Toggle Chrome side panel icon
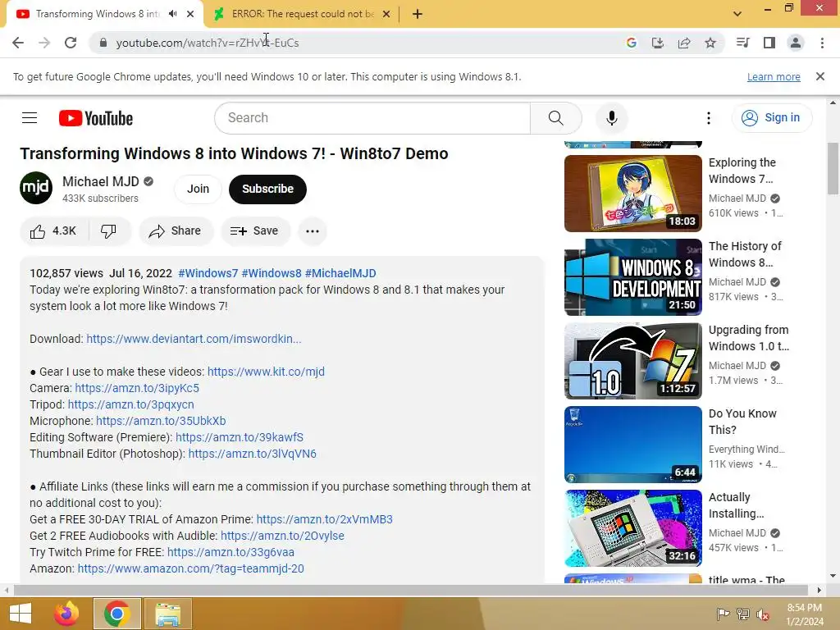 point(769,43)
